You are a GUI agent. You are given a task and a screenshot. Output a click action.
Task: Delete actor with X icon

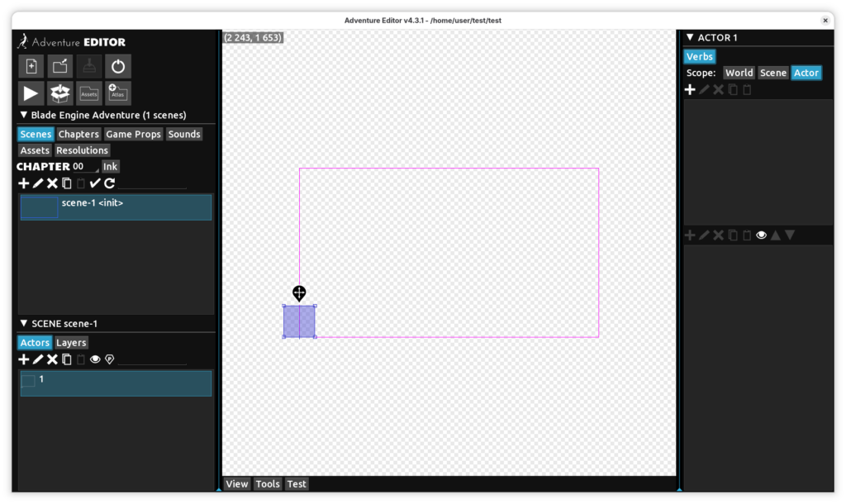(x=52, y=359)
